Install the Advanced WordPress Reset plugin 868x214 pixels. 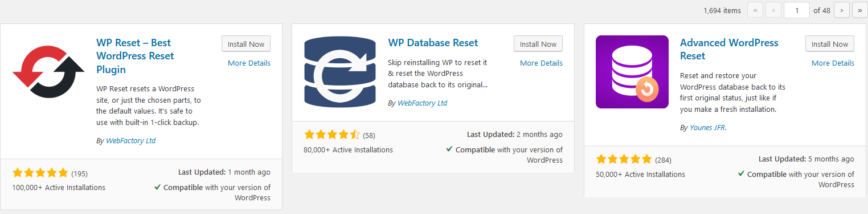(830, 44)
